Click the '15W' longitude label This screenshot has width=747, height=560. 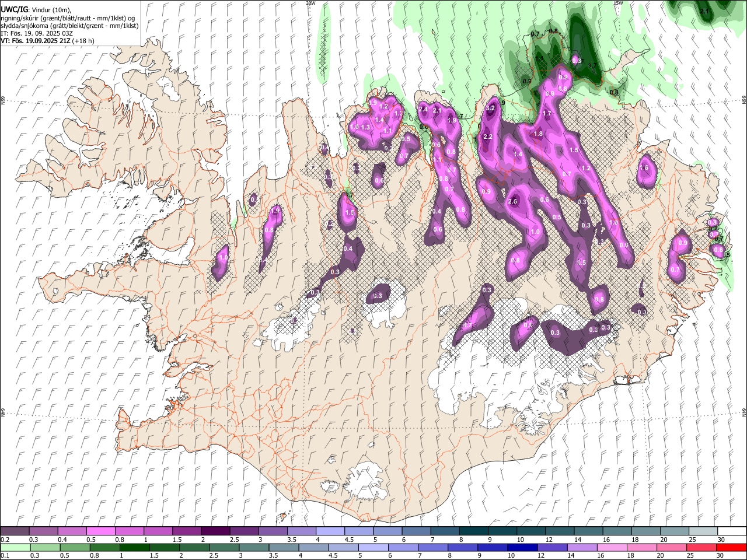tap(617, 3)
